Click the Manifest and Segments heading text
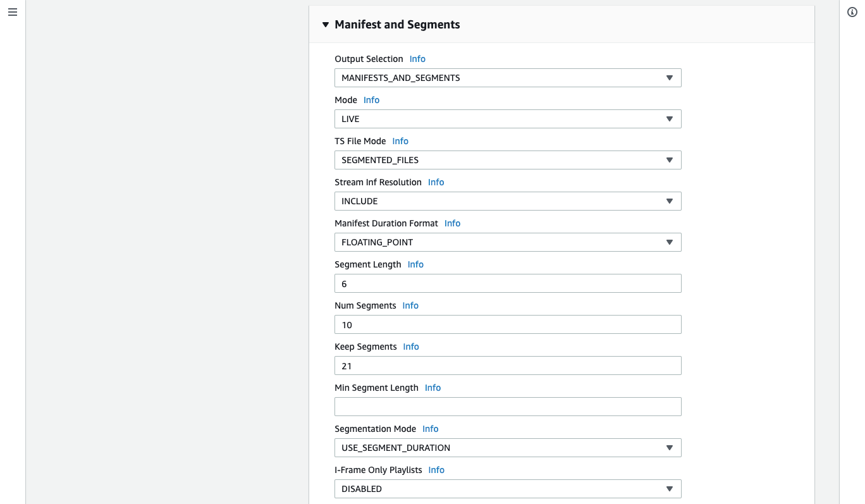The image size is (865, 504). [397, 25]
